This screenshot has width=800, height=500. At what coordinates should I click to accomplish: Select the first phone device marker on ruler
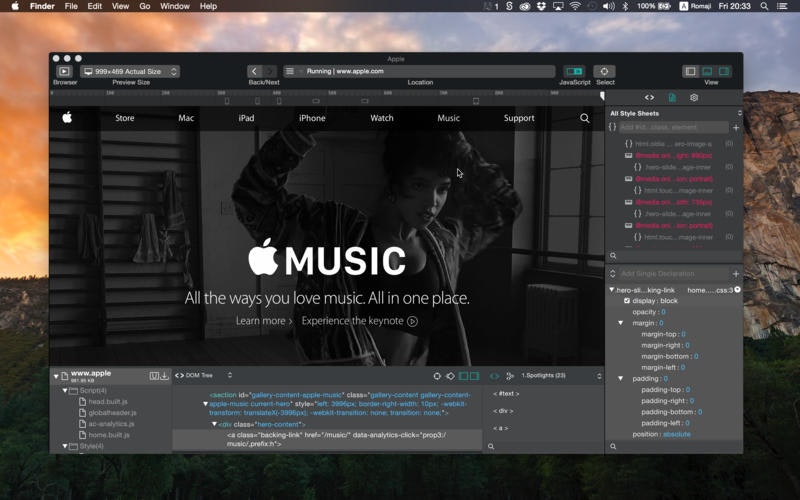click(x=227, y=101)
